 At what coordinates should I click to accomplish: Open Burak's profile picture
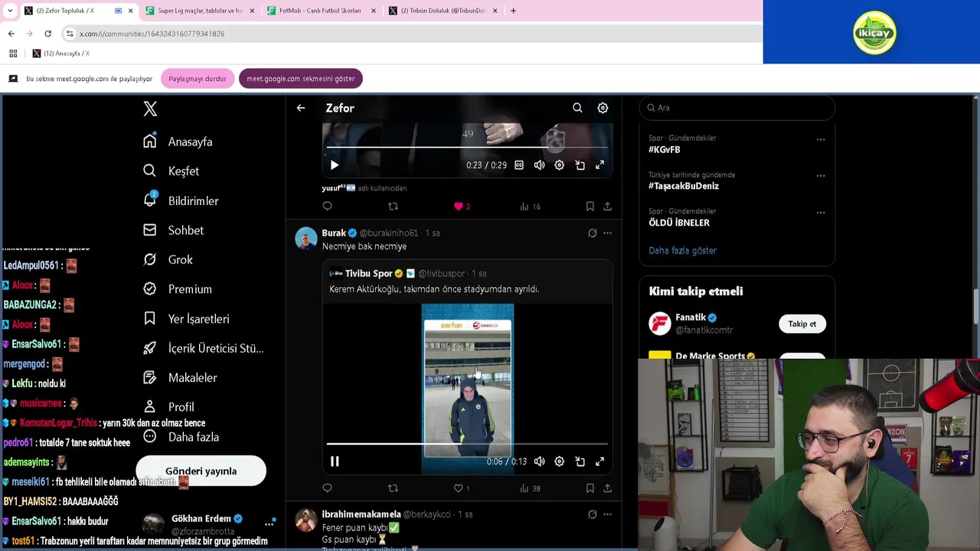pos(306,238)
